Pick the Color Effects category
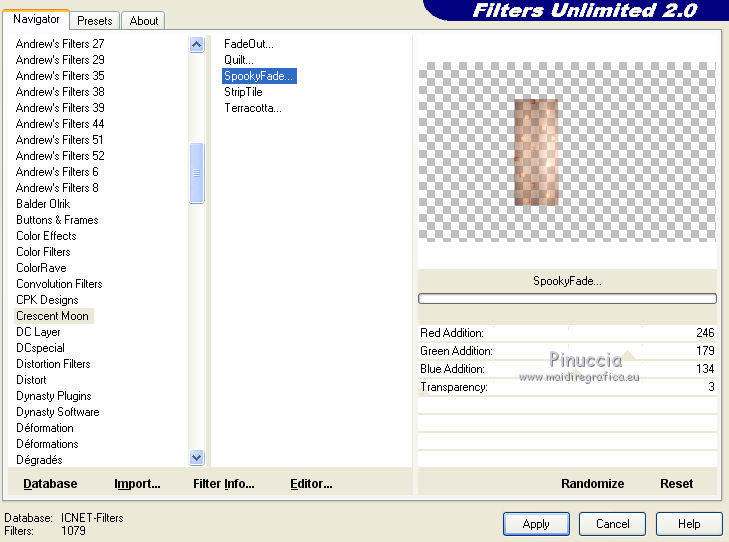Screen dimensions: 729x542 [46, 236]
